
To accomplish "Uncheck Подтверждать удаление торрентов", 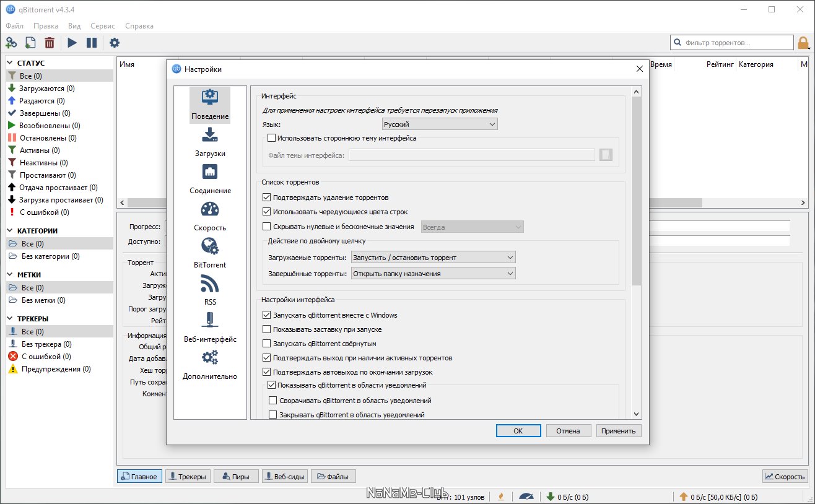I will [x=267, y=198].
